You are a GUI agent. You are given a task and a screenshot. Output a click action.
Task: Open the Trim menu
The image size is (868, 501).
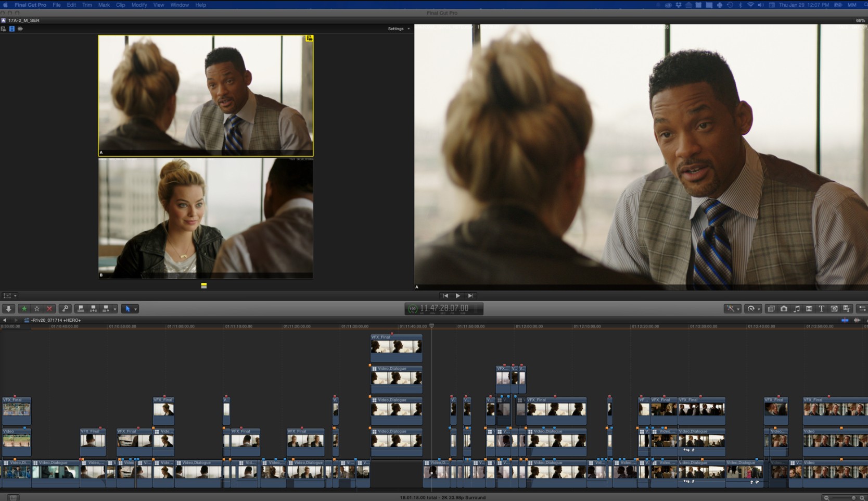pos(87,5)
